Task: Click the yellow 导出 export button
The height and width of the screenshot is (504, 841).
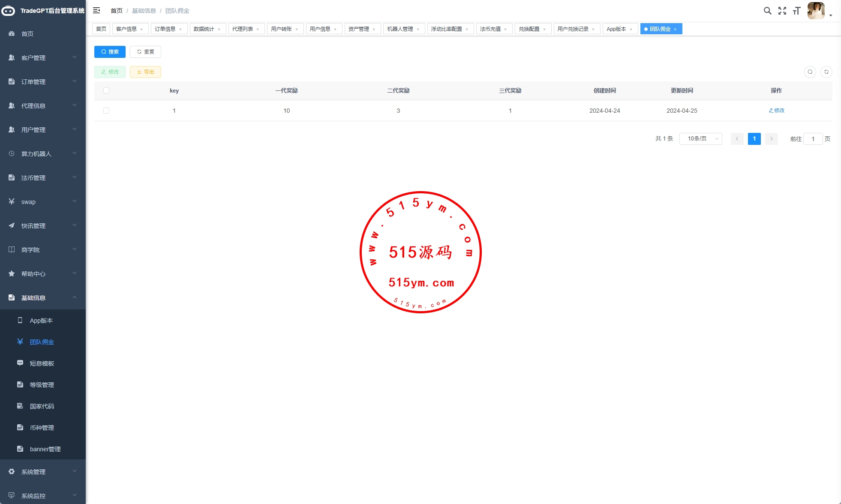Action: (x=145, y=72)
